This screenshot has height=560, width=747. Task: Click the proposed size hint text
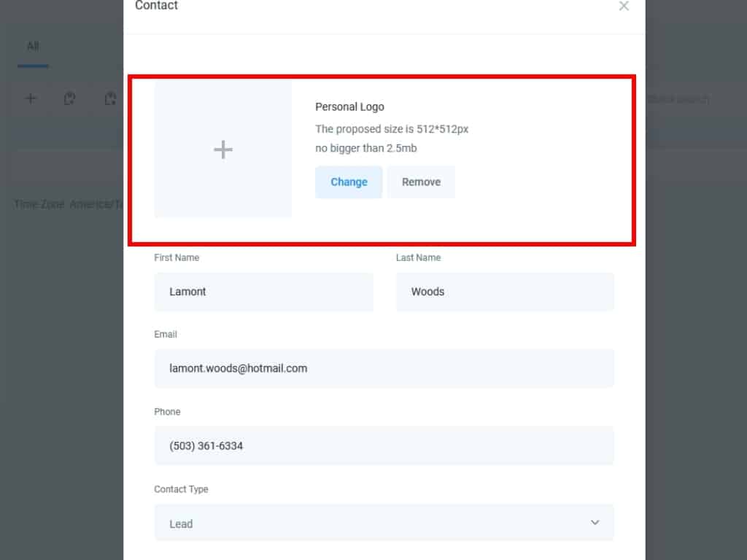pos(391,129)
